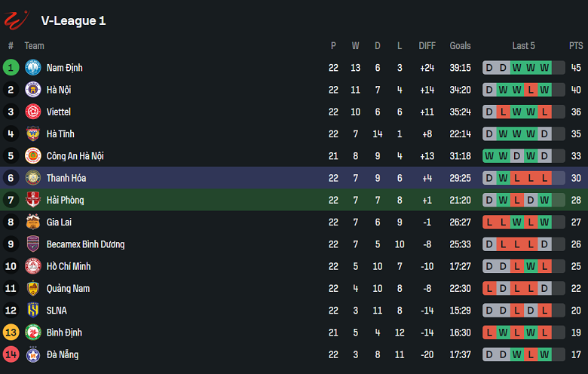Viewport: 588px width, 374px height.
Task: Click Nam Định's green position 1 badge
Action: click(11, 68)
